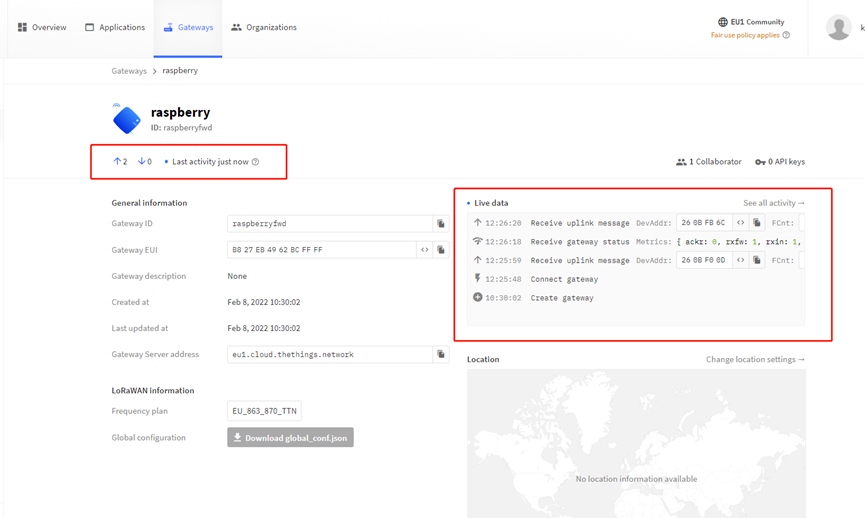865x518 pixels.
Task: Open the Overview tab
Action: (x=42, y=28)
